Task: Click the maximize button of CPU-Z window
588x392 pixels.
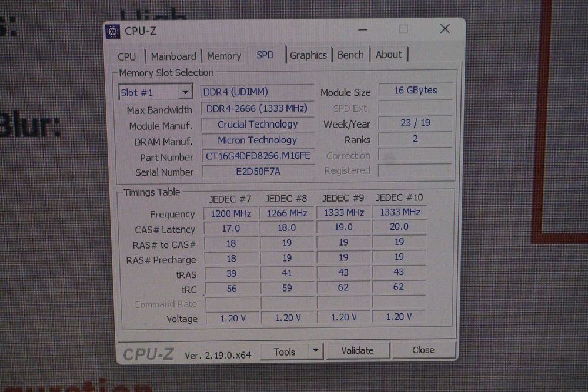Action: 403,29
